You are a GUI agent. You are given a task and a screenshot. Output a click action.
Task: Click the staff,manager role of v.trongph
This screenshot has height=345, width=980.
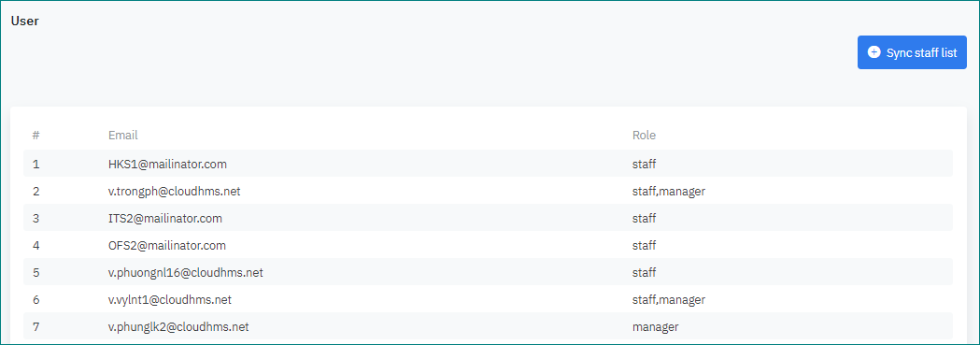click(x=669, y=192)
